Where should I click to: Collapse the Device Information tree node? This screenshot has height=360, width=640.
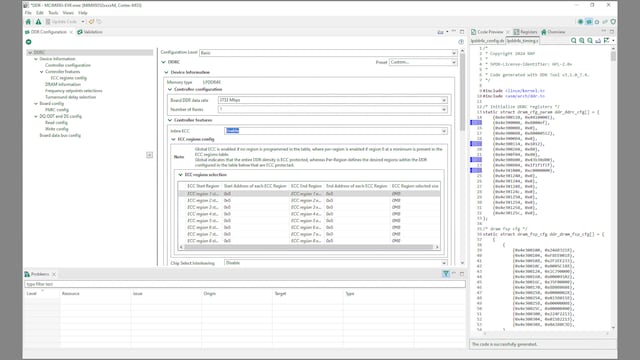click(x=36, y=59)
